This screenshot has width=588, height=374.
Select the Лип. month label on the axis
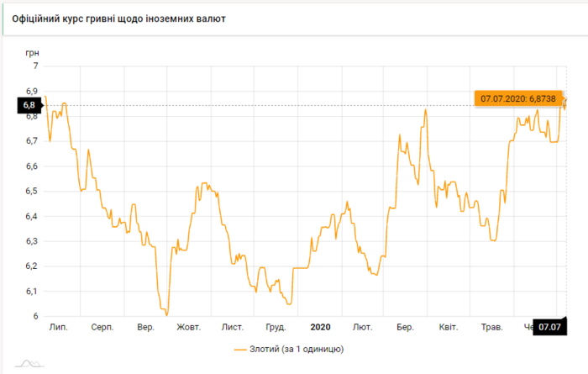point(59,327)
